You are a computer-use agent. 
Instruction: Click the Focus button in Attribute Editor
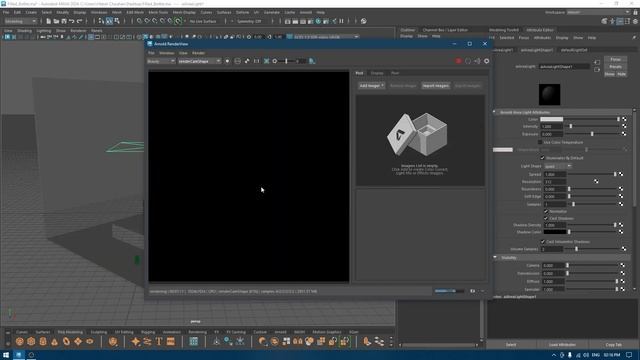click(616, 60)
